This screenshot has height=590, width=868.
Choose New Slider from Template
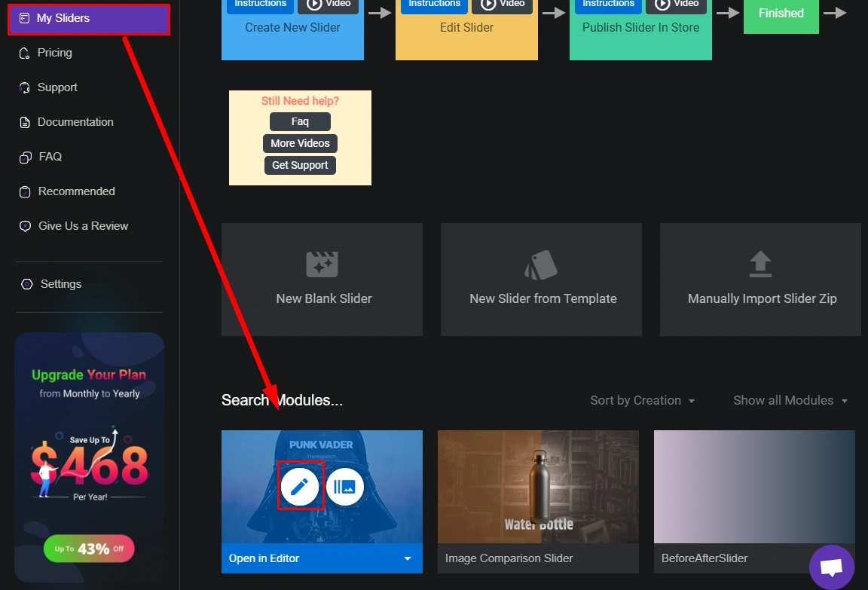click(542, 280)
